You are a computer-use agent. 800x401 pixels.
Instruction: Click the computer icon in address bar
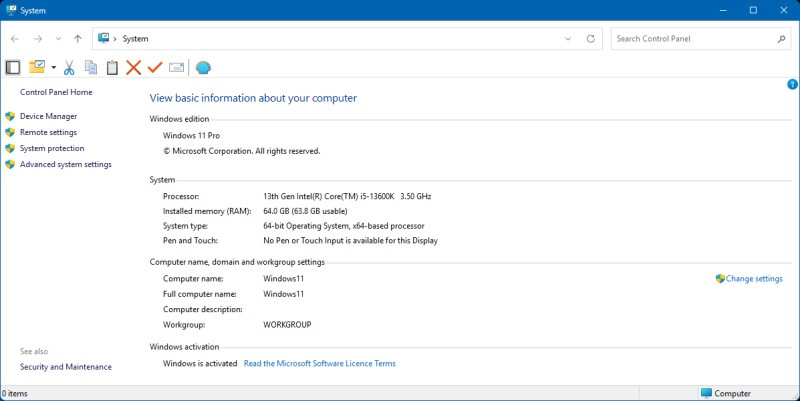click(x=104, y=38)
